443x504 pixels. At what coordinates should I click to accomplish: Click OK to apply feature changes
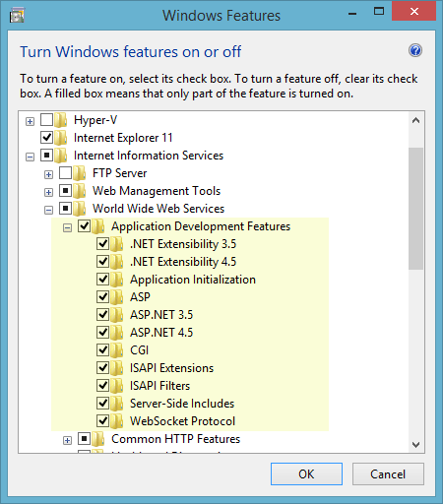pyautogui.click(x=306, y=473)
